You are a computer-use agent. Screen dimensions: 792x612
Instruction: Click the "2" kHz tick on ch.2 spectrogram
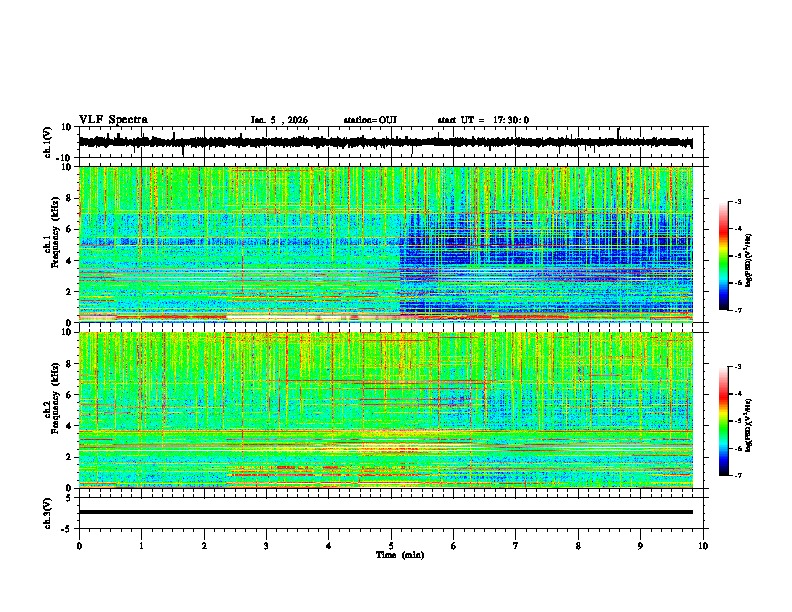coord(70,457)
